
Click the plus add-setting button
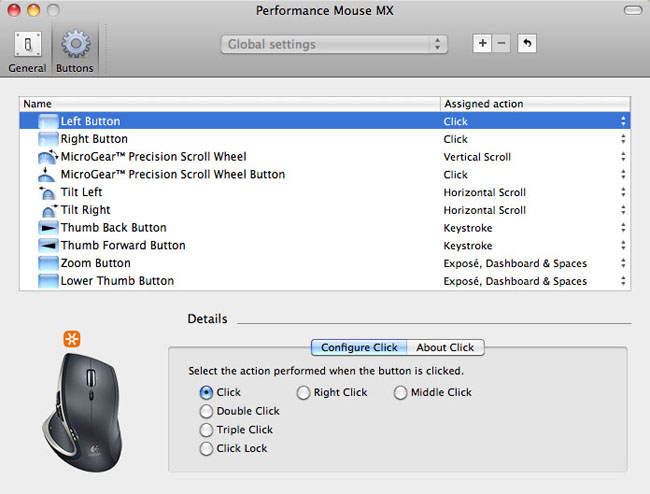483,44
